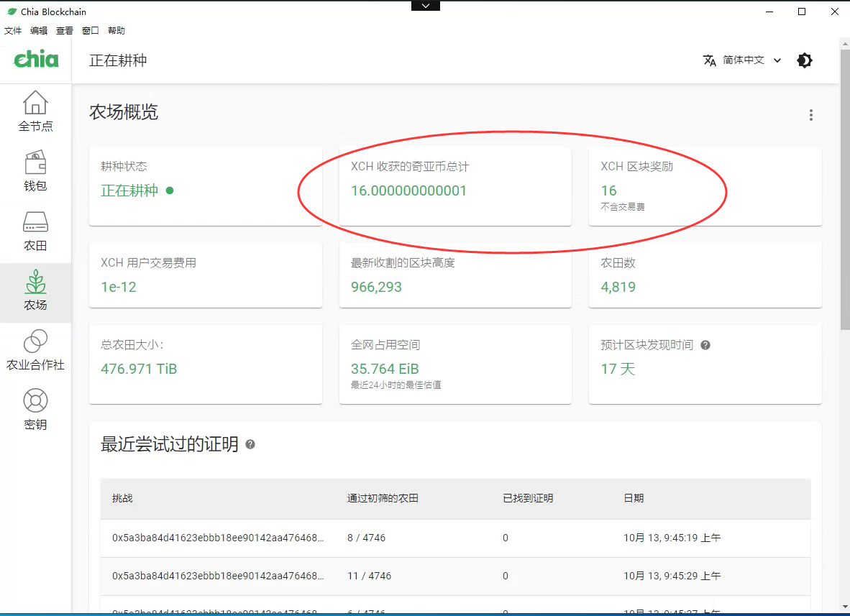Click the value 16.000000000001

pos(408,190)
